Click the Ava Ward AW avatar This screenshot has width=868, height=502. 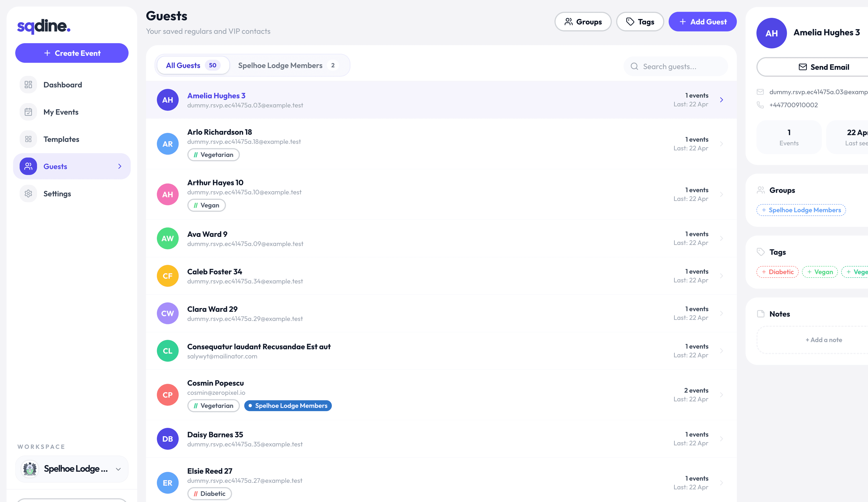pos(167,238)
